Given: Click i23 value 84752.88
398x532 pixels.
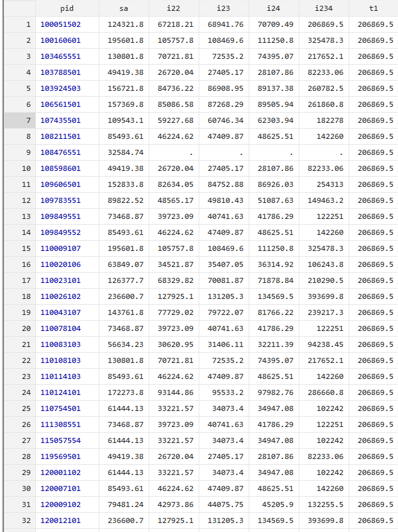Looking at the screenshot, I should point(224,184).
